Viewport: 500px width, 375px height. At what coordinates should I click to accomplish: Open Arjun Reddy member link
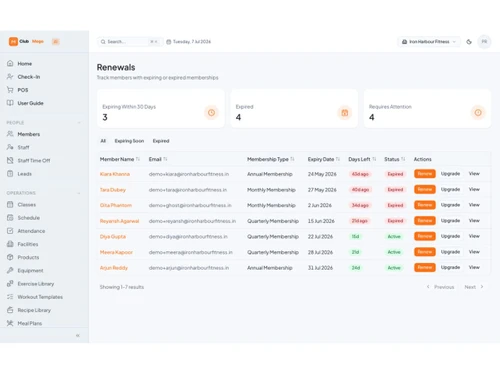(114, 268)
